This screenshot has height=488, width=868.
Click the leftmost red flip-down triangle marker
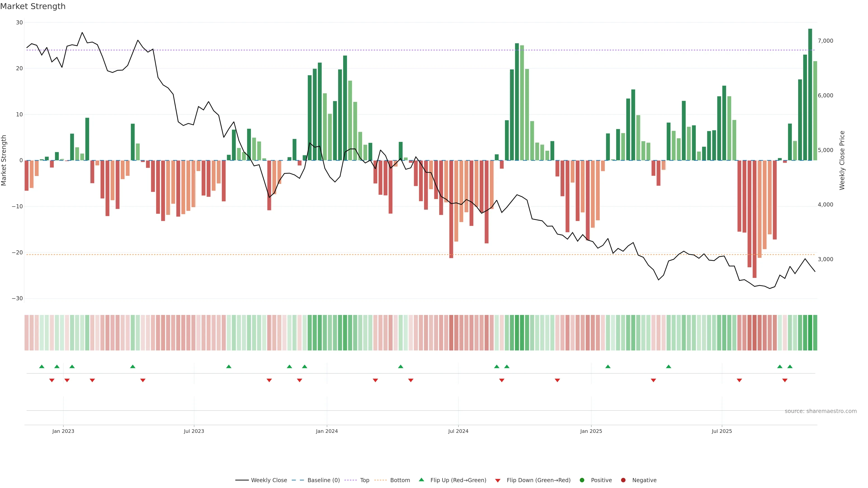tap(52, 380)
